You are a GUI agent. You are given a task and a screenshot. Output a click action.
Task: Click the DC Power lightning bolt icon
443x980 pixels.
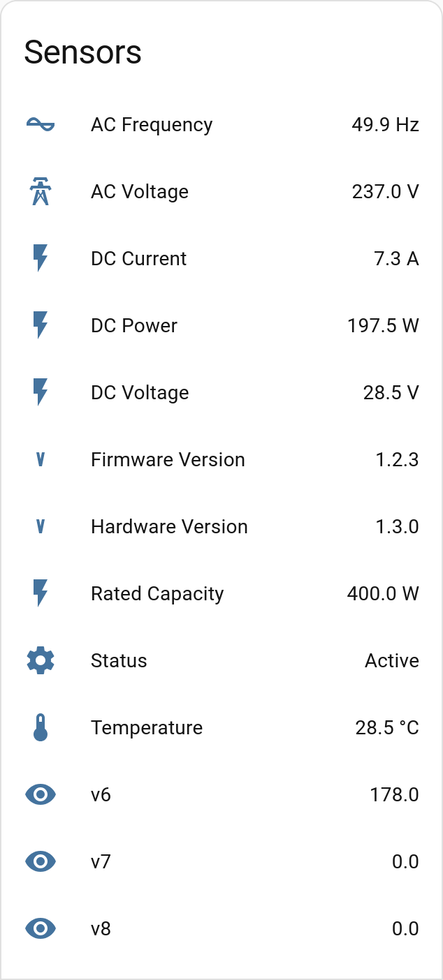click(x=41, y=326)
